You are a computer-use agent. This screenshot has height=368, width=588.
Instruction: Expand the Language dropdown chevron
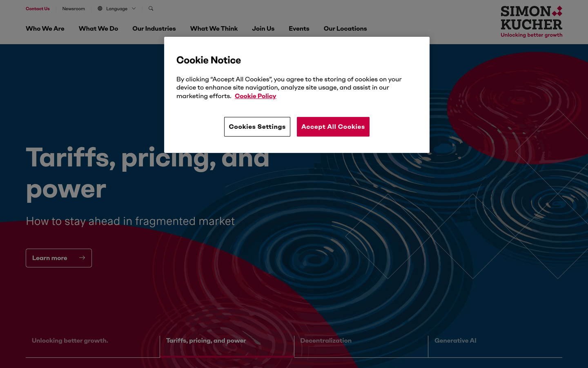pos(134,9)
